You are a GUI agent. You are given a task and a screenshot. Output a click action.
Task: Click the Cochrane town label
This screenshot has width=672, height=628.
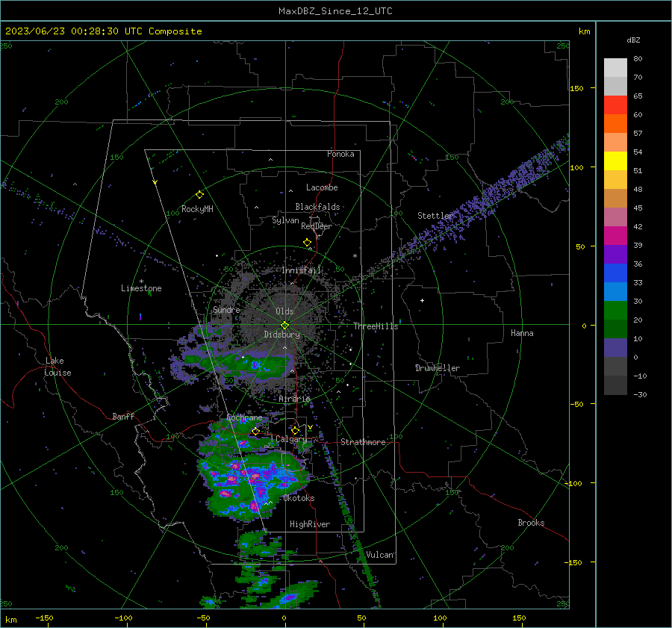[x=244, y=417]
